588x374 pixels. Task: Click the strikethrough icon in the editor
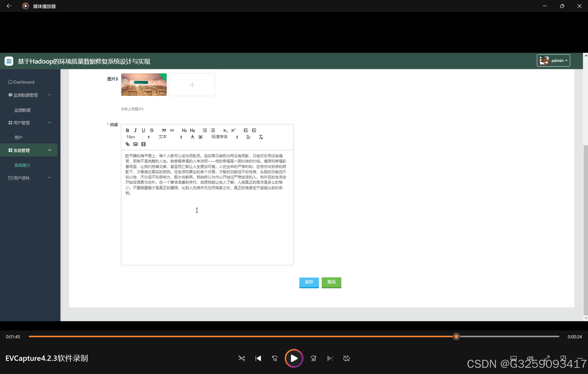coord(152,130)
